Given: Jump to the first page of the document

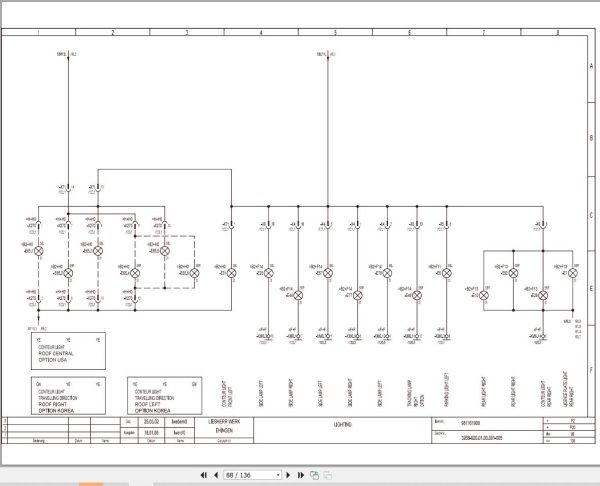Looking at the screenshot, I should (x=204, y=475).
